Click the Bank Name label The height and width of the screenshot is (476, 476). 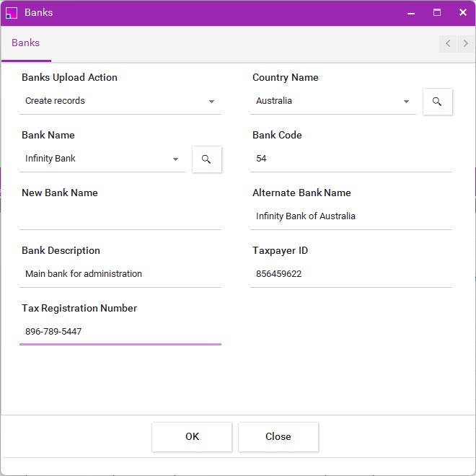coord(48,135)
